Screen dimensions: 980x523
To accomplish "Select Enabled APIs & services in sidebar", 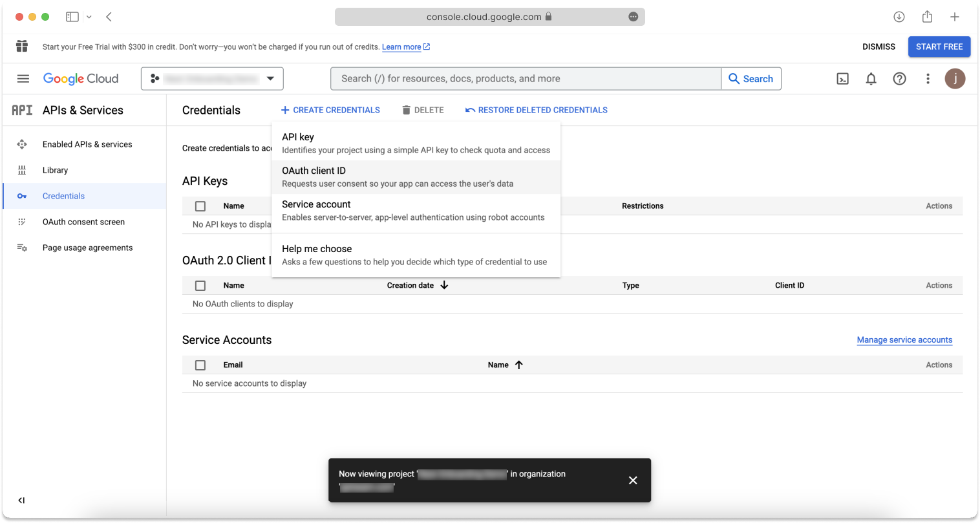I will click(x=87, y=144).
